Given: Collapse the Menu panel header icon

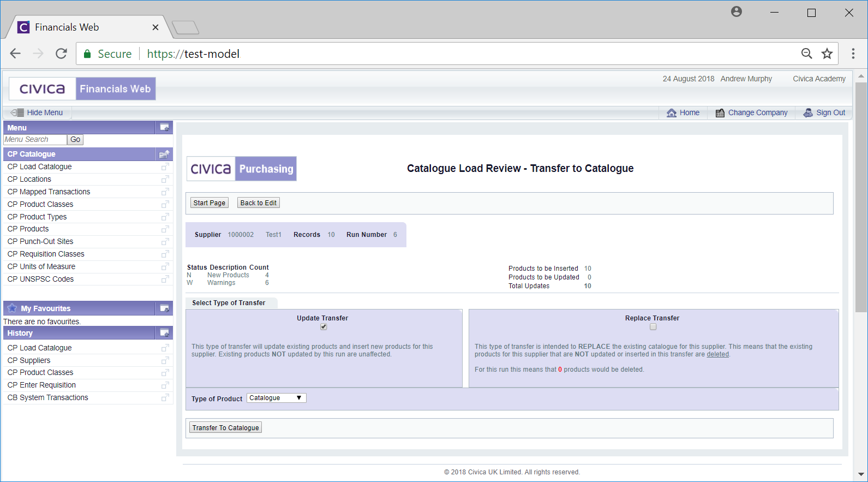Looking at the screenshot, I should click(x=164, y=127).
